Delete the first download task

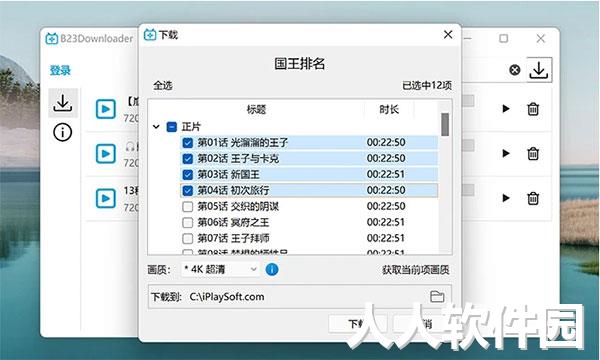533,109
